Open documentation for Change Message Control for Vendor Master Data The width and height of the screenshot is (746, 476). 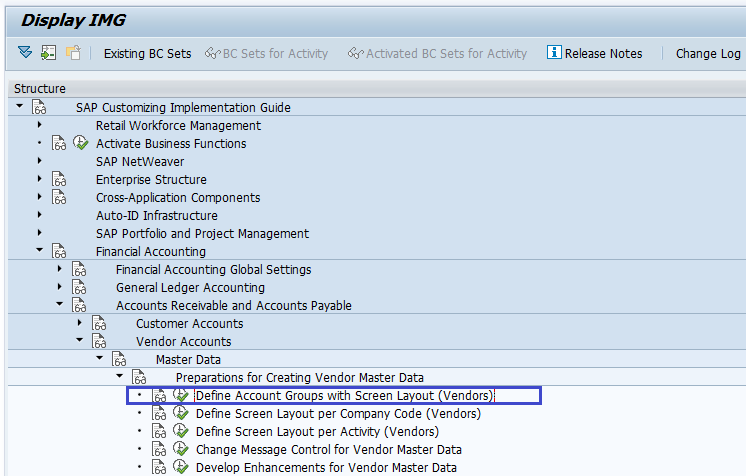tap(159, 449)
